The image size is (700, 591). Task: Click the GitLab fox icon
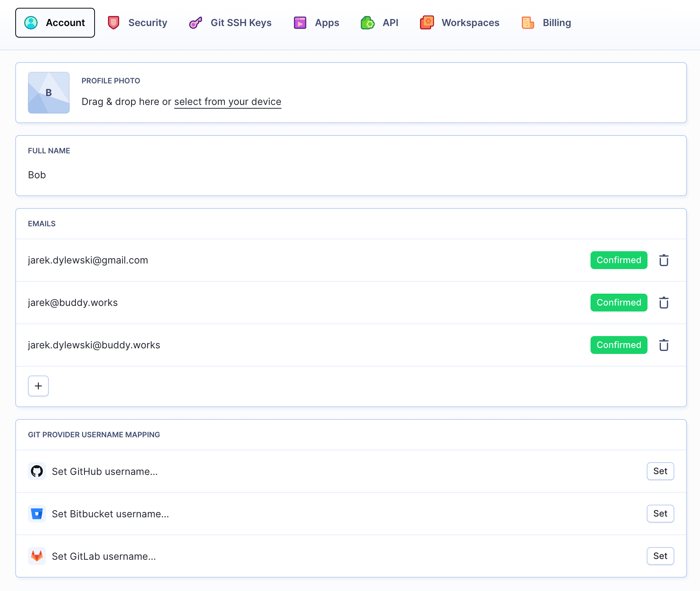coord(37,556)
